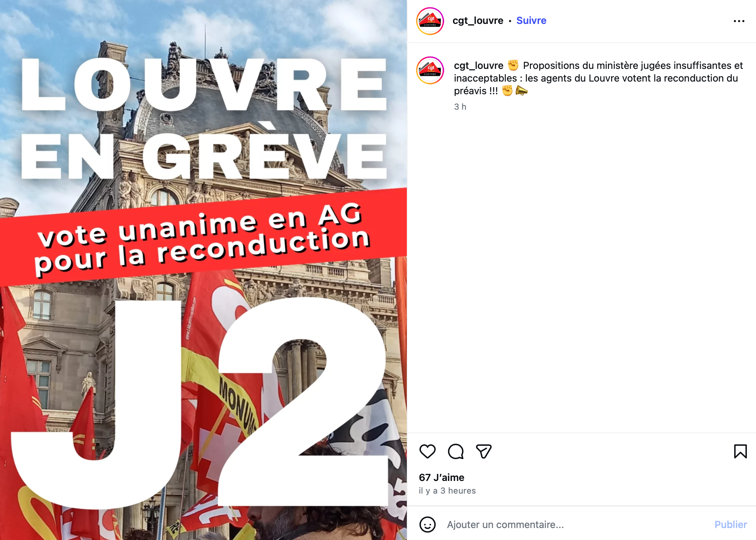This screenshot has height=540, width=756.
Task: Click the cgt_louvre avatar in the header
Action: point(430,21)
